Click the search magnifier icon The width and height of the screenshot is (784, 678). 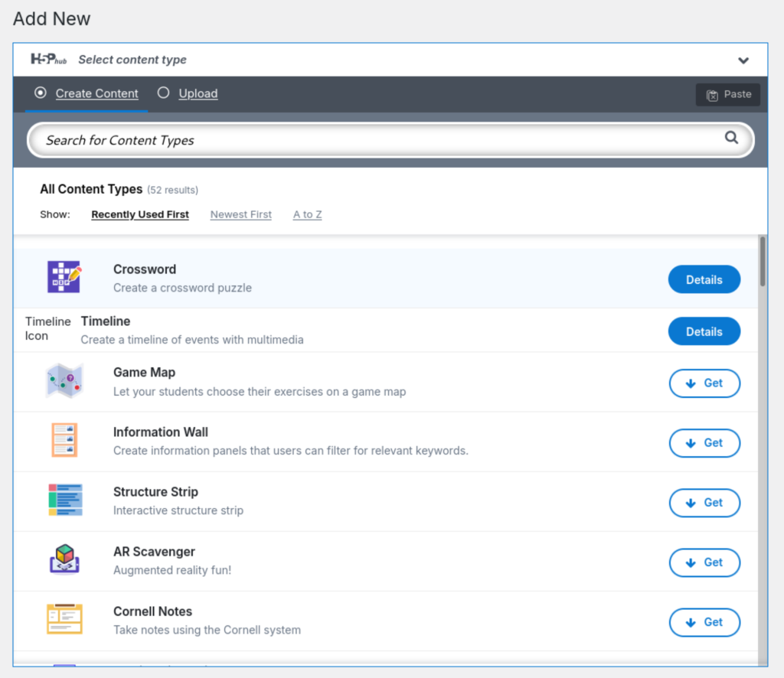pyautogui.click(x=731, y=138)
